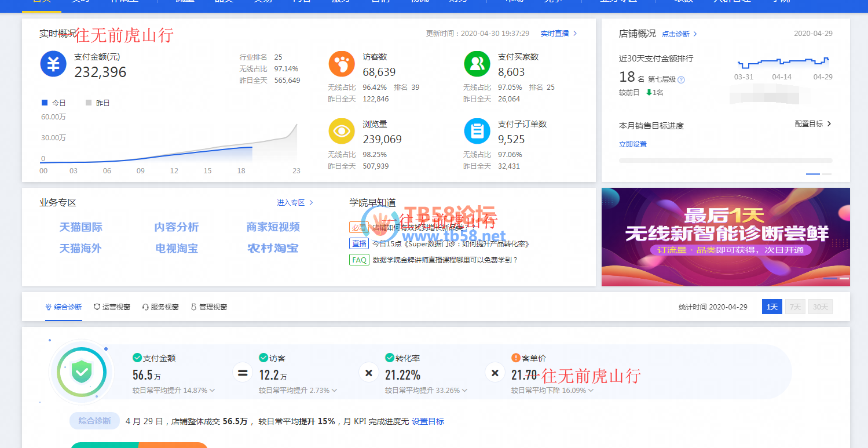Click the blue clipboard sub-orders icon

(477, 131)
